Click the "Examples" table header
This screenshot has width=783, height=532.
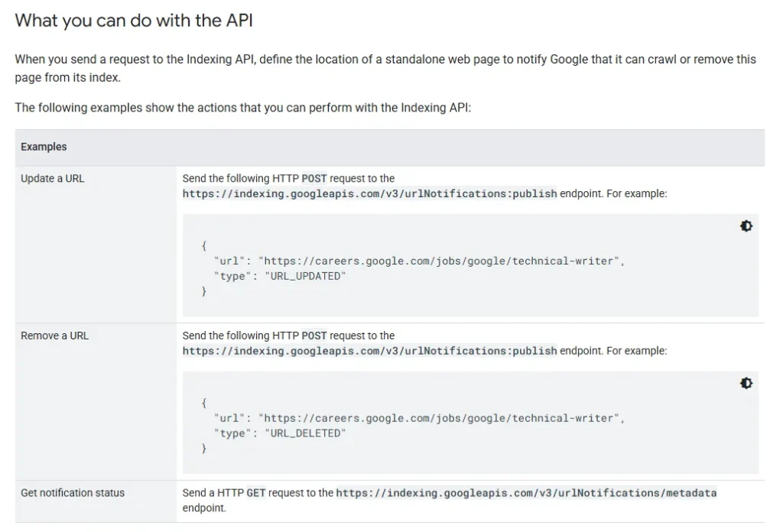click(44, 147)
